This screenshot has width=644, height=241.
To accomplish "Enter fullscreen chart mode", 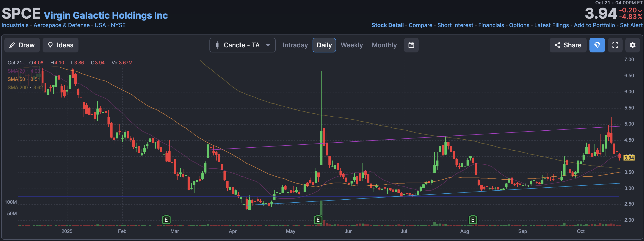I will tap(615, 45).
